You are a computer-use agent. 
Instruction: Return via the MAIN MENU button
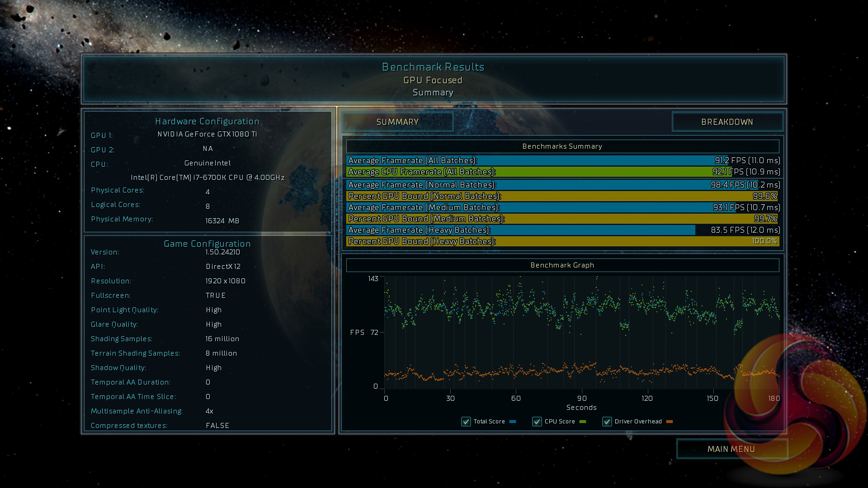[731, 449]
